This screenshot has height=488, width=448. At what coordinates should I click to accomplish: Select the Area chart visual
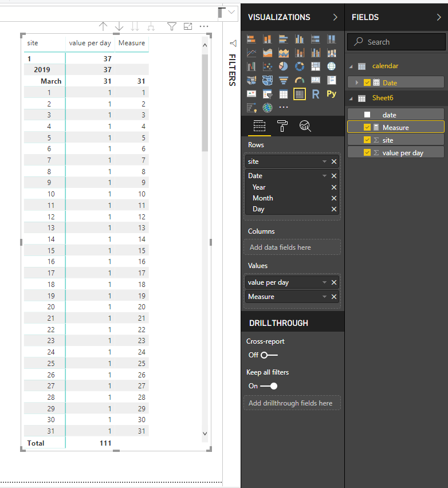(x=268, y=53)
